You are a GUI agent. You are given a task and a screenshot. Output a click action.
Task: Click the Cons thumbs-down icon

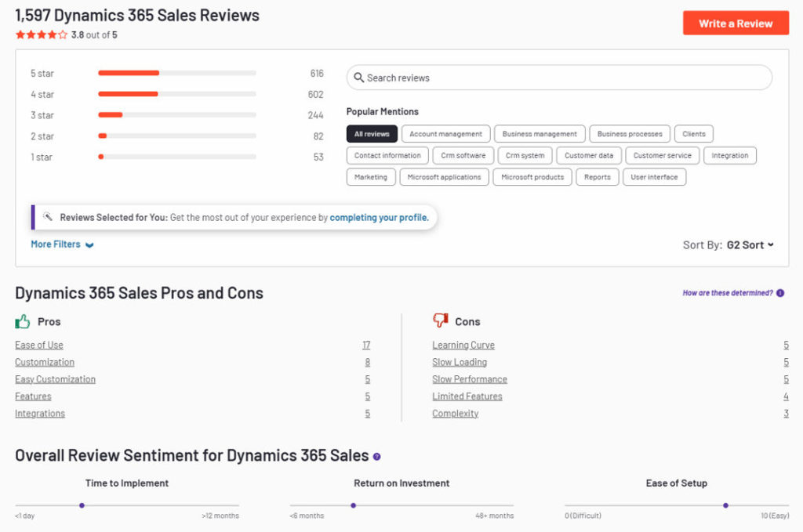click(x=441, y=320)
